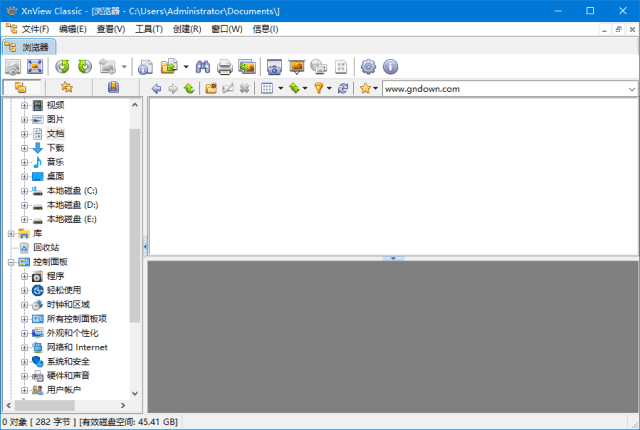Image resolution: width=640 pixels, height=430 pixels.
Task: Click the Fullscreen view toolbar icon
Action: [35, 67]
